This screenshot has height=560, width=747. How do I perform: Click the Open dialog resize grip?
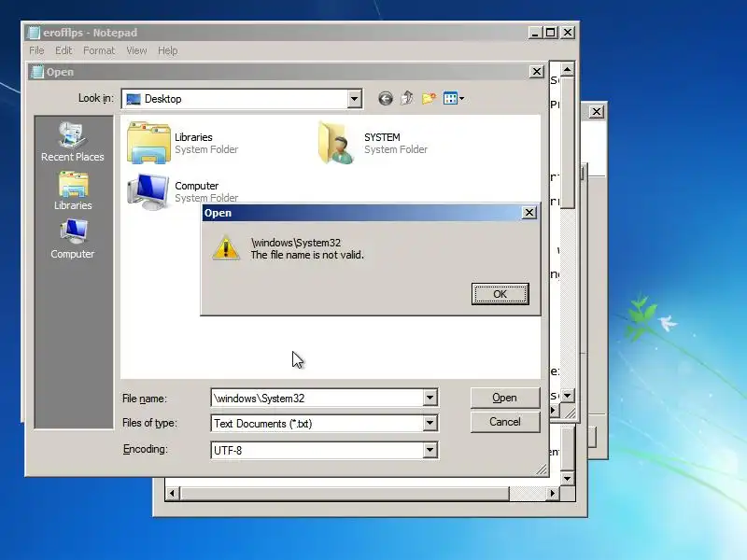542,469
